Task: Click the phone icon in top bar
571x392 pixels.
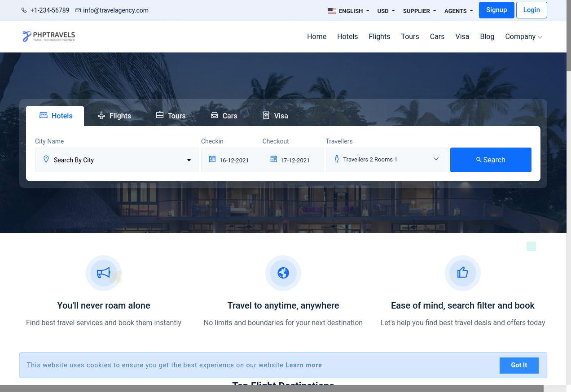Action: click(x=24, y=10)
